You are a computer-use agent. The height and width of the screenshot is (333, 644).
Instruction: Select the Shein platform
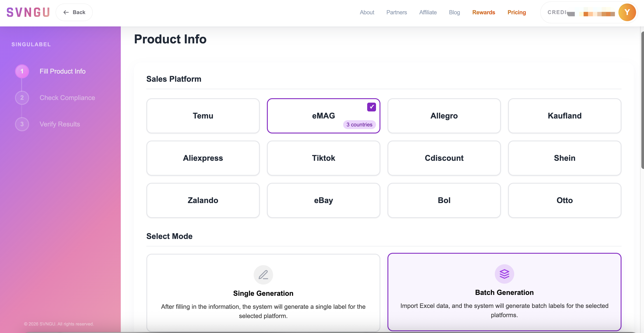click(564, 158)
